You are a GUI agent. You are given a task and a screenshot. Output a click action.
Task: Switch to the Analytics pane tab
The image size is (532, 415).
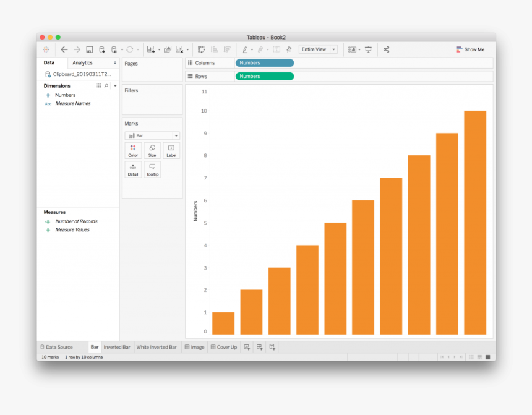[x=82, y=63]
